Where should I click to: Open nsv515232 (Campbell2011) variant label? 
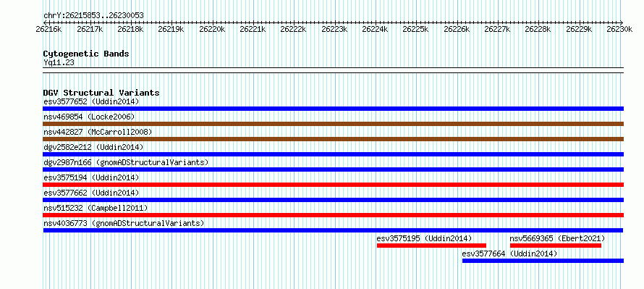(x=96, y=208)
